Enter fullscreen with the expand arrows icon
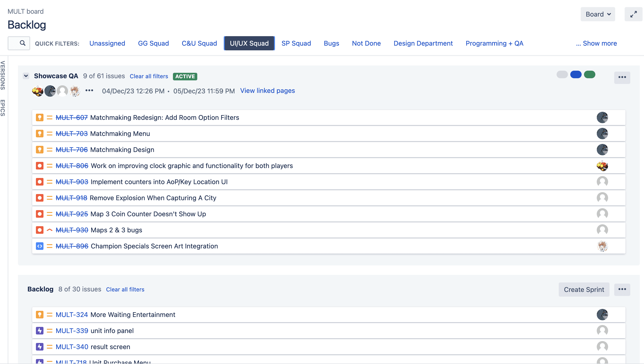The height and width of the screenshot is (364, 644). [x=633, y=14]
